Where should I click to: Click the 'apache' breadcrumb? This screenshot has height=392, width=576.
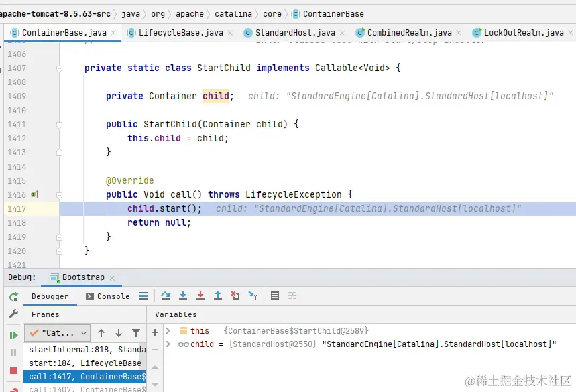tap(190, 14)
